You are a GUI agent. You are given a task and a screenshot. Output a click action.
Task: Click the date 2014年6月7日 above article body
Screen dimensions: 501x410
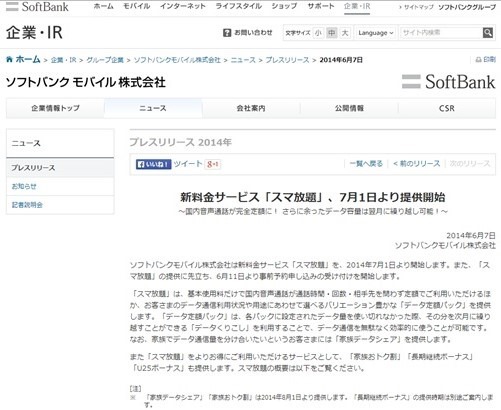point(471,235)
